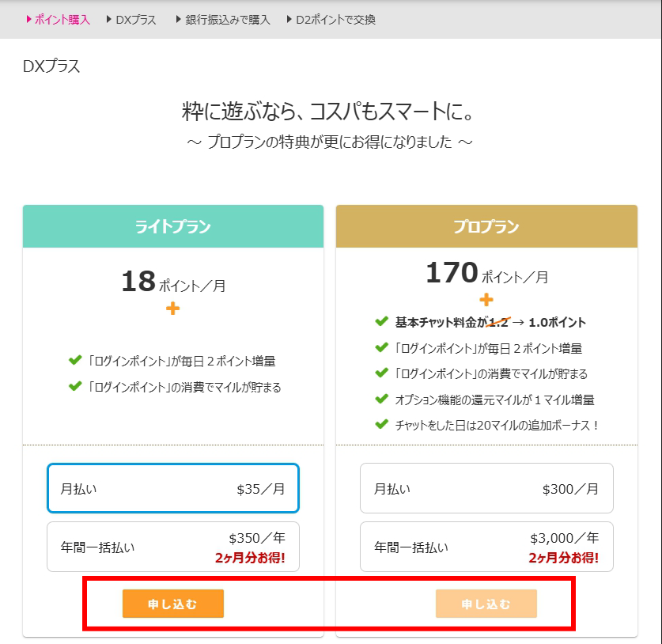The height and width of the screenshot is (644, 662).
Task: Select 月払い $35／月 for ライトプラン
Action: (x=172, y=488)
